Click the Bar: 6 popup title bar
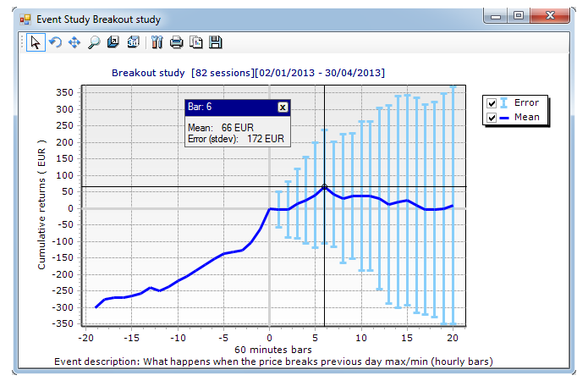Image resolution: width=588 pixels, height=392 pixels. 228,108
